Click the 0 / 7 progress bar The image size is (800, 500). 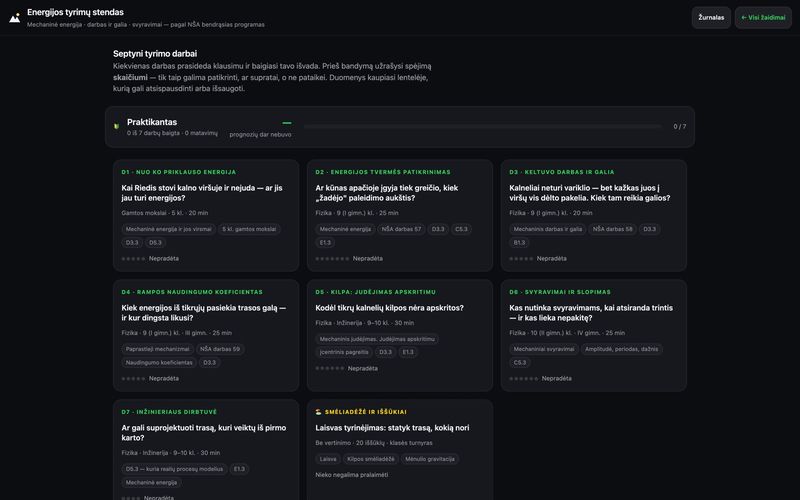482,127
